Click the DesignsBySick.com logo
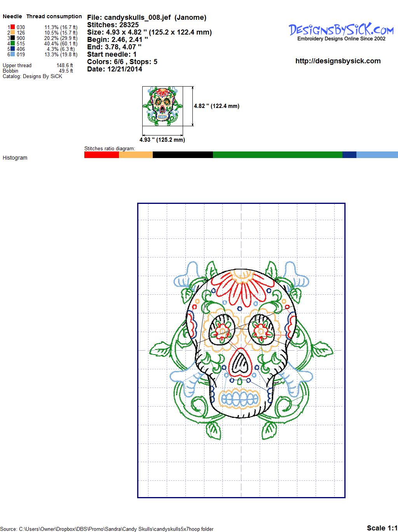This screenshot has height=532, width=398. 341,31
